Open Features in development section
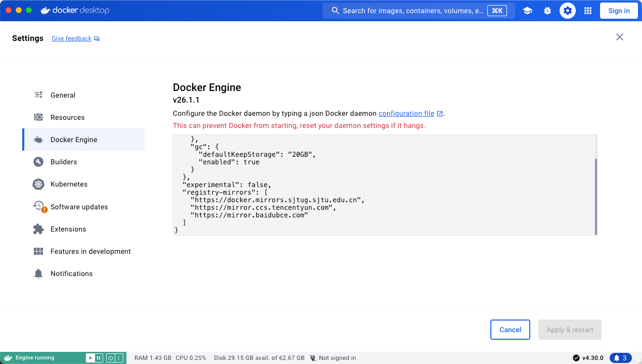This screenshot has width=642, height=364. point(90,251)
